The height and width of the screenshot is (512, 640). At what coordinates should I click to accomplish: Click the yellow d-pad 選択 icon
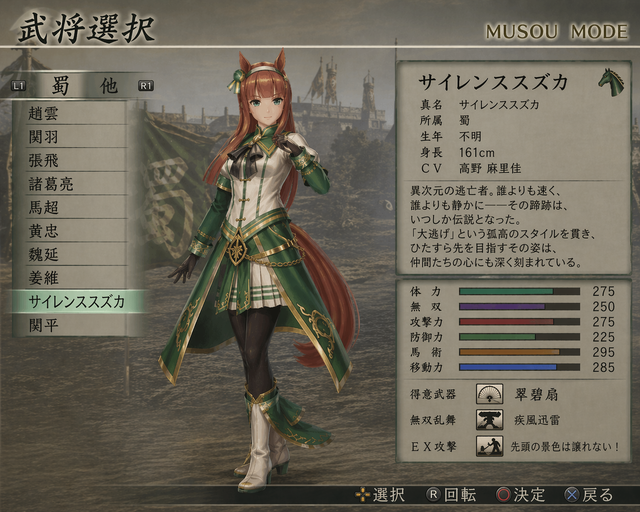coord(362,495)
